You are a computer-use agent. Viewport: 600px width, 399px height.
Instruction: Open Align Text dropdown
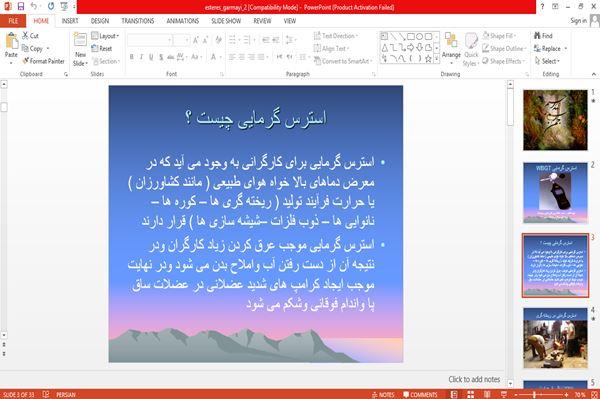point(331,48)
